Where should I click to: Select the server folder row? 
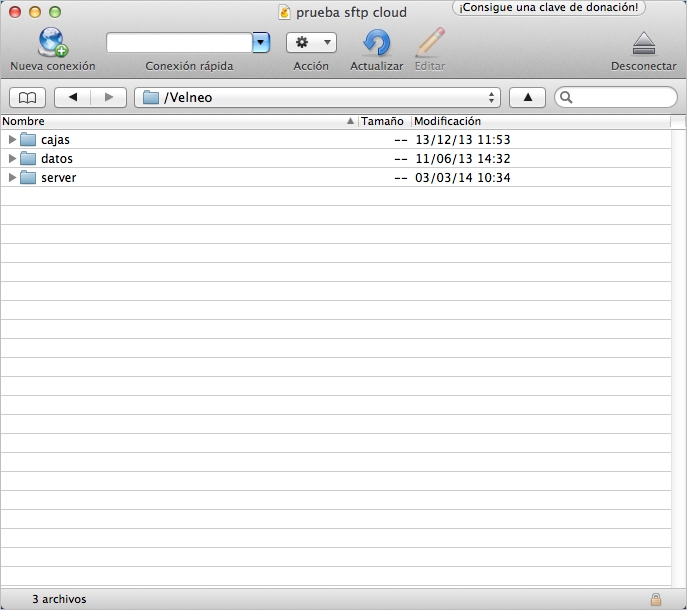[x=200, y=178]
